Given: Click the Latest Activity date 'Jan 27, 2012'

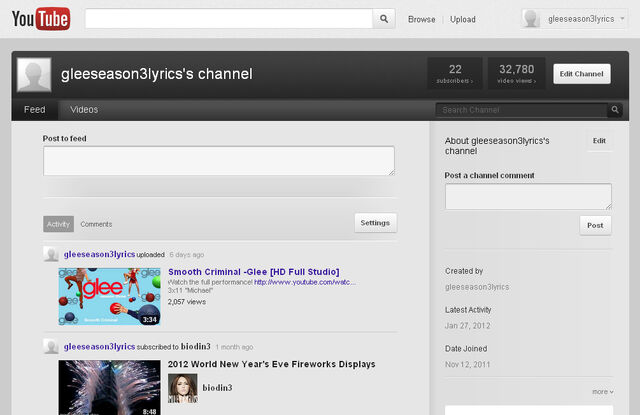Looking at the screenshot, I should tap(467, 326).
